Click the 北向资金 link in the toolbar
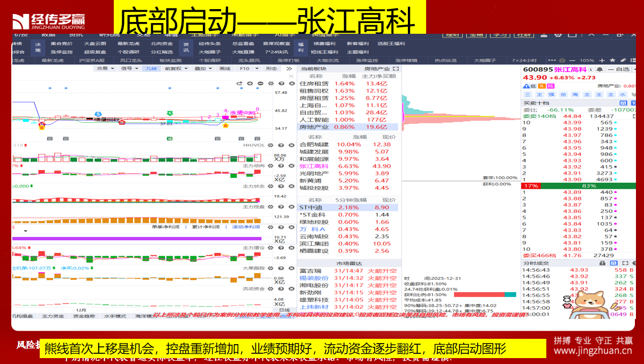Viewport: 644px width, 364px height. click(162, 43)
